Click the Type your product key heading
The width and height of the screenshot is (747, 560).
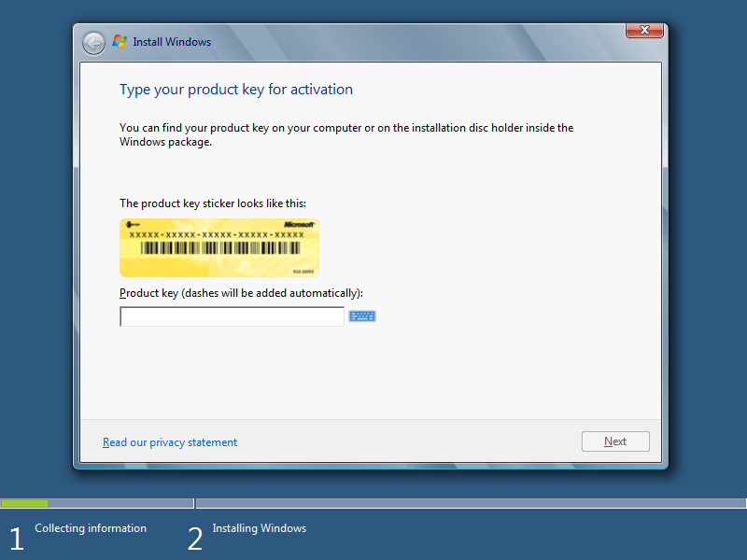[236, 89]
